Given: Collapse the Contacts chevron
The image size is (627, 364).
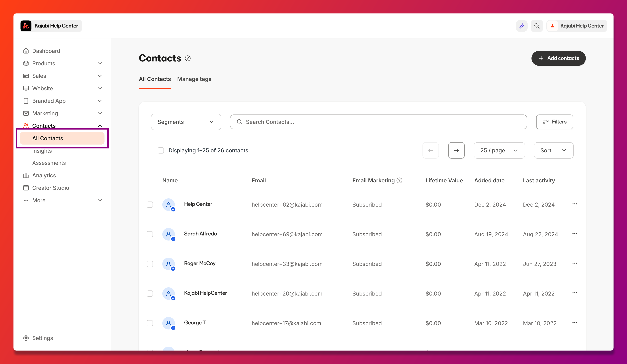Looking at the screenshot, I should [x=100, y=126].
